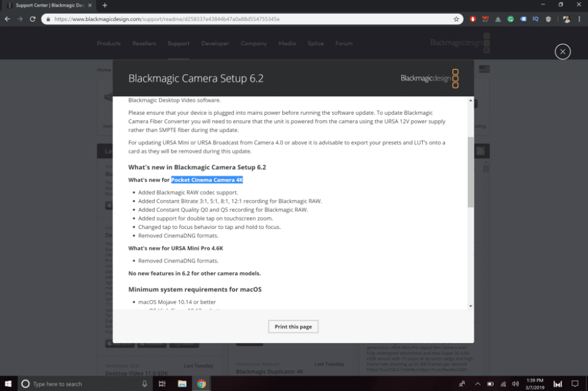Screen dimensions: 588x391
Task: Open the Chrome three-dot menu
Action: click(x=579, y=19)
